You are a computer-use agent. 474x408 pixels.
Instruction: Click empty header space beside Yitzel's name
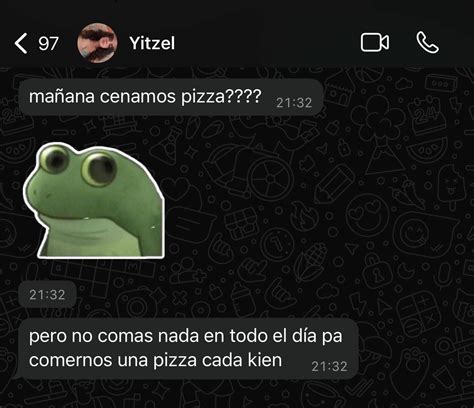pos(267,43)
